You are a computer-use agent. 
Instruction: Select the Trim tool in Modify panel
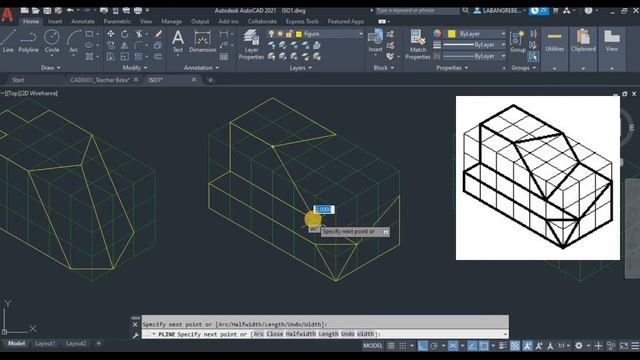point(139,34)
